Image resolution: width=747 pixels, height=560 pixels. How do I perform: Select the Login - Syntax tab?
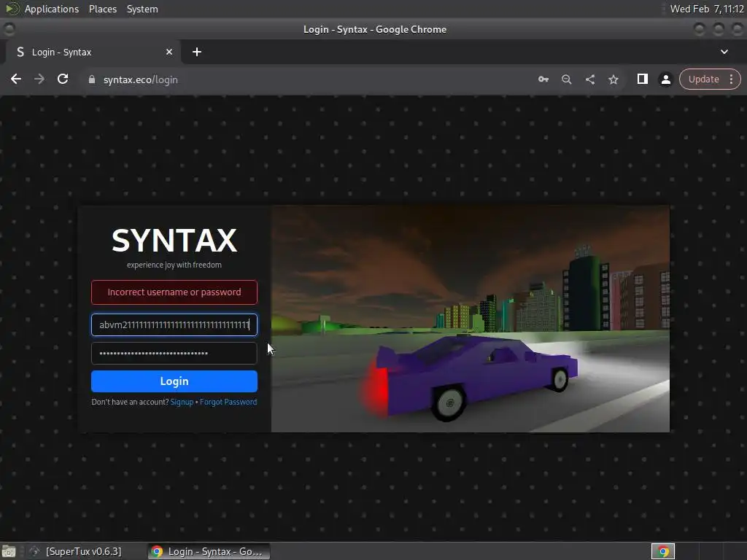pyautogui.click(x=93, y=52)
